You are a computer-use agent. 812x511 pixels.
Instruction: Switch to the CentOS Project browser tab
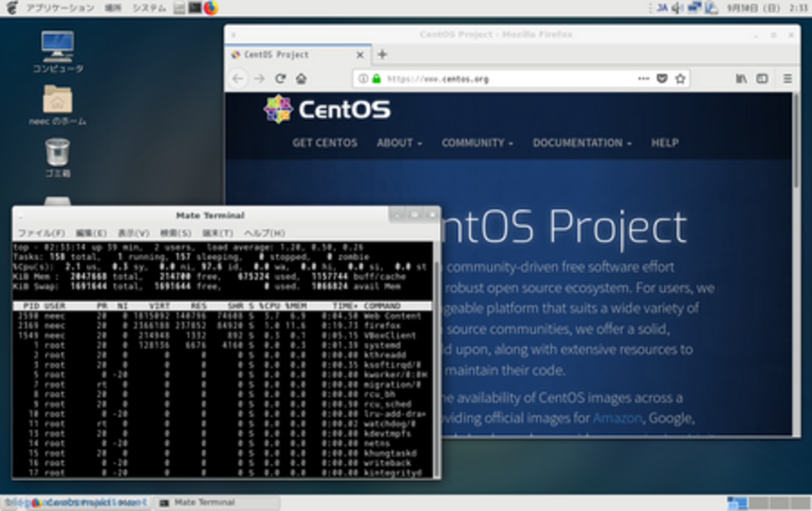pyautogui.click(x=299, y=54)
